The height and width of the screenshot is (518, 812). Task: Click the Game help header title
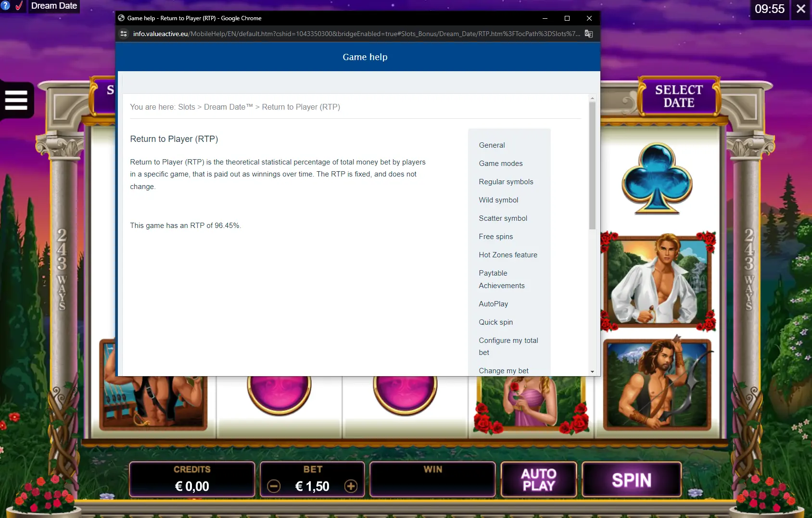click(x=365, y=57)
